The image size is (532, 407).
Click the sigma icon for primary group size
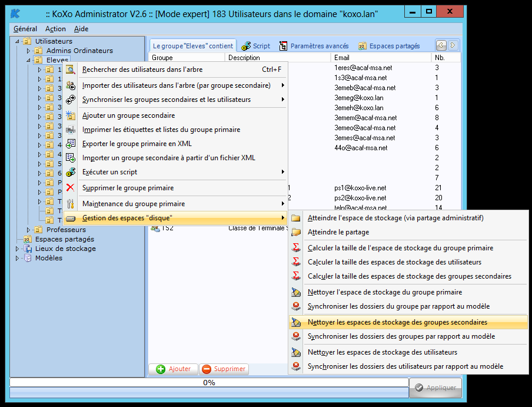click(x=296, y=248)
